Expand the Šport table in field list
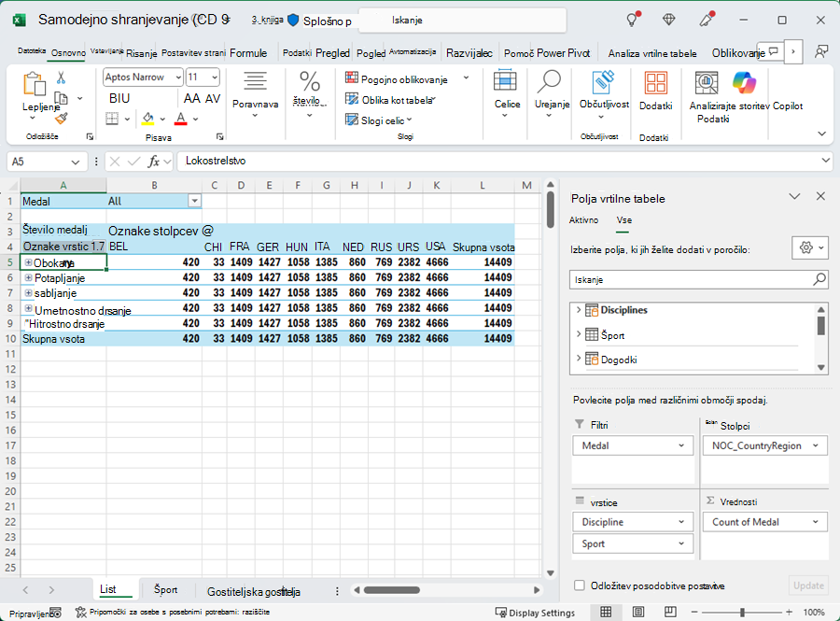The height and width of the screenshot is (621, 840). [x=579, y=334]
